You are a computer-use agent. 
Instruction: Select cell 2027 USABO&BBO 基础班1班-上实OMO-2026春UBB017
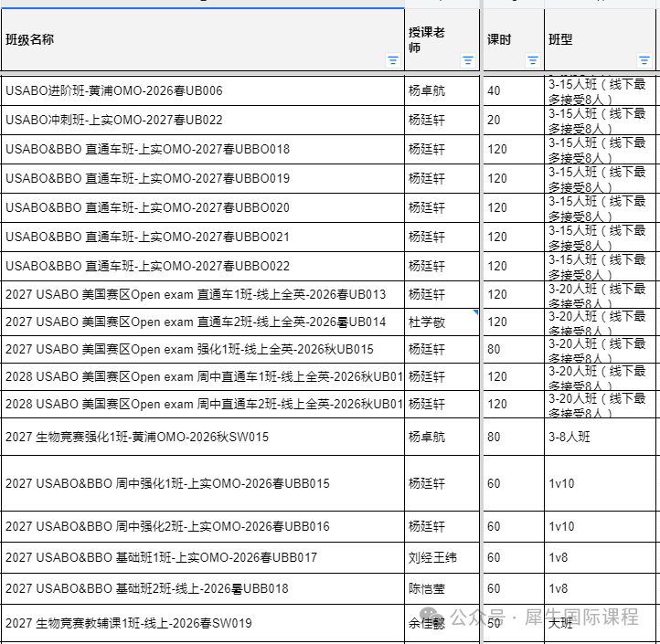pos(203,558)
